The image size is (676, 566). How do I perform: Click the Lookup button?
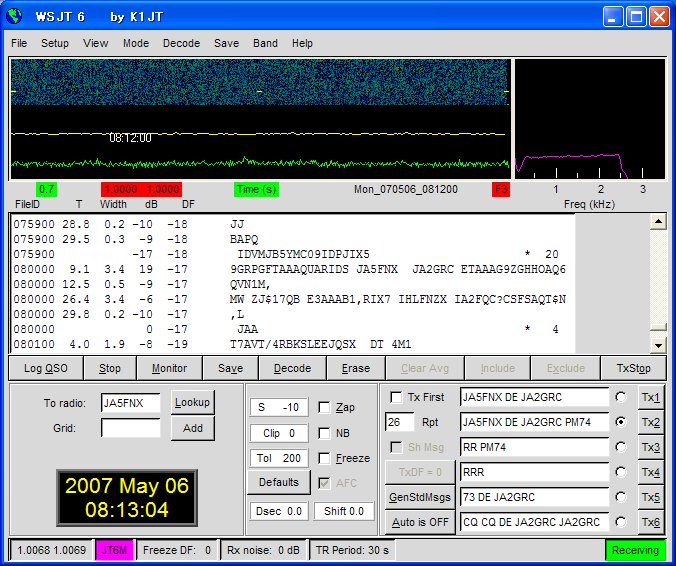click(192, 402)
